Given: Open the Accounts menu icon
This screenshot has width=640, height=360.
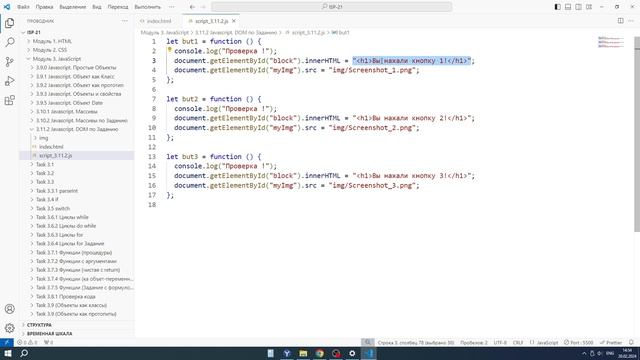Looking at the screenshot, I should [x=10, y=309].
